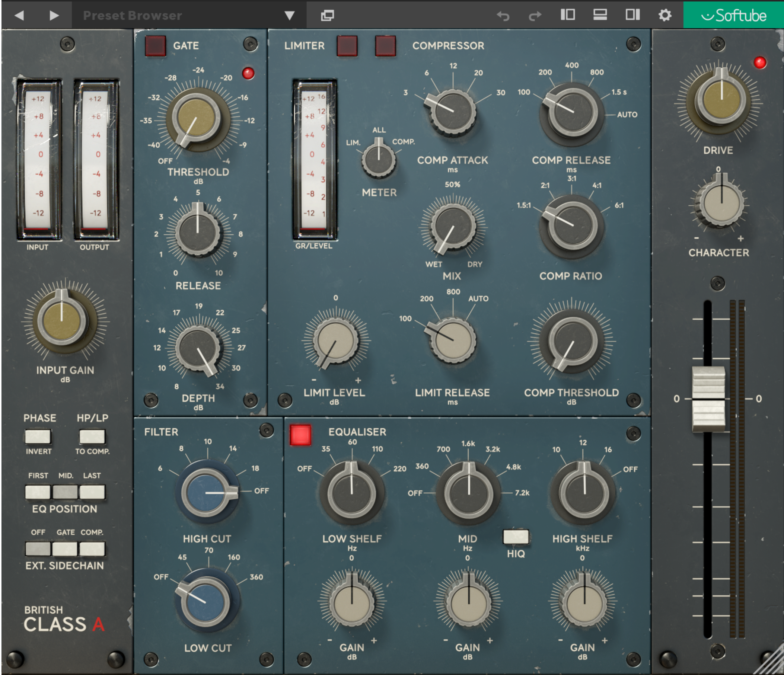
Task: Toggle the left side panel layout icon
Action: pyautogui.click(x=568, y=15)
